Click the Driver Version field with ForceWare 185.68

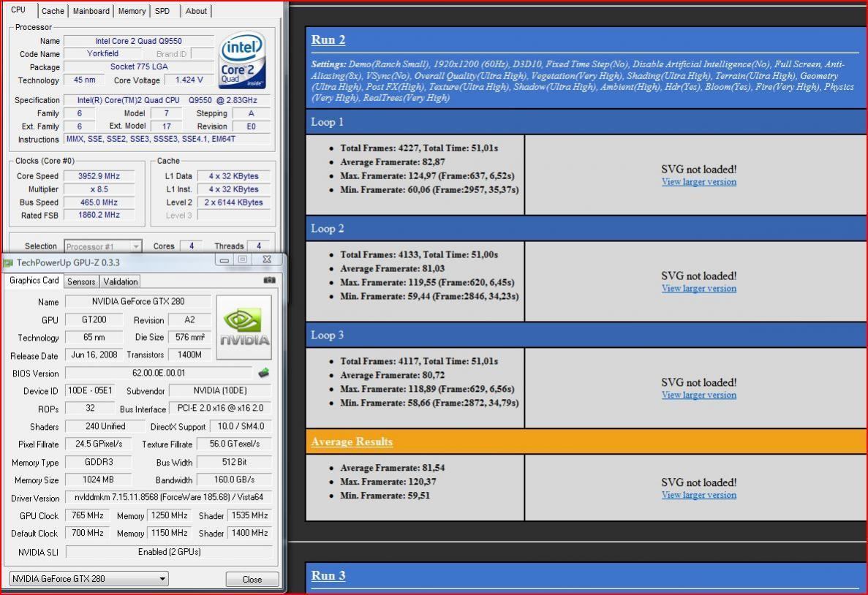(169, 497)
